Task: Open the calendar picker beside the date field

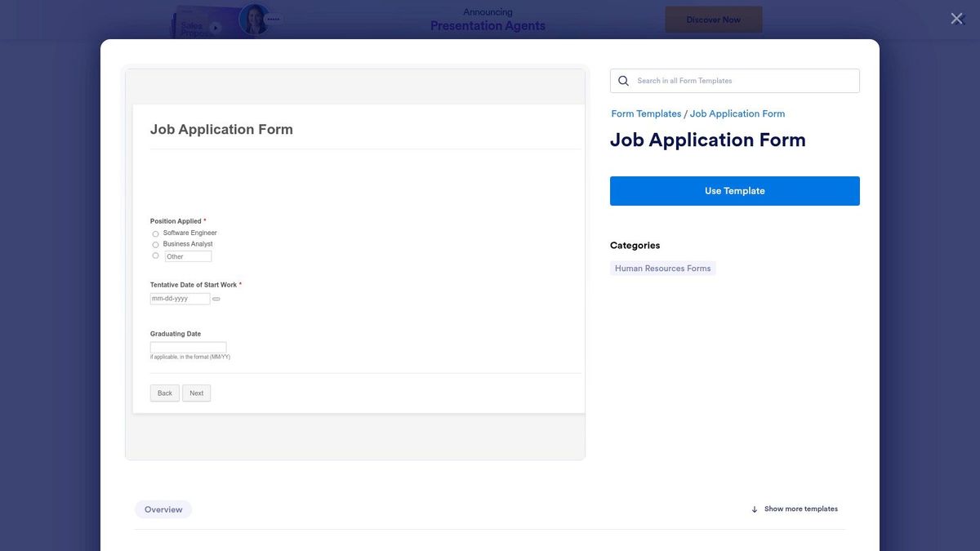Action: 216,299
